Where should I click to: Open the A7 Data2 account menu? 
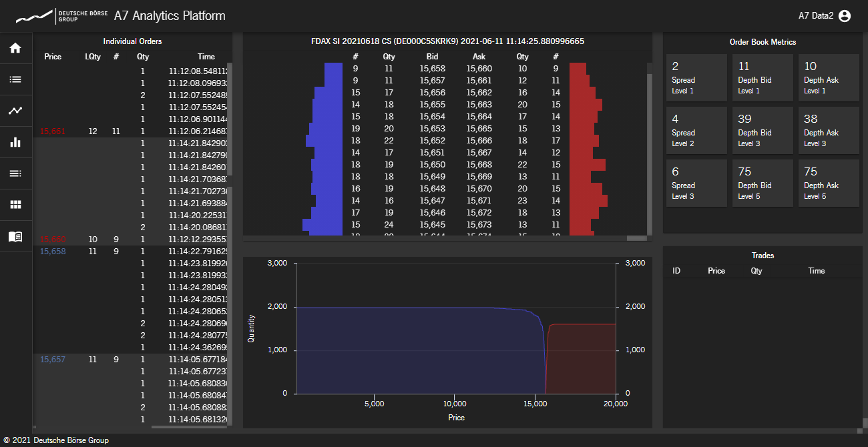pyautogui.click(x=816, y=16)
